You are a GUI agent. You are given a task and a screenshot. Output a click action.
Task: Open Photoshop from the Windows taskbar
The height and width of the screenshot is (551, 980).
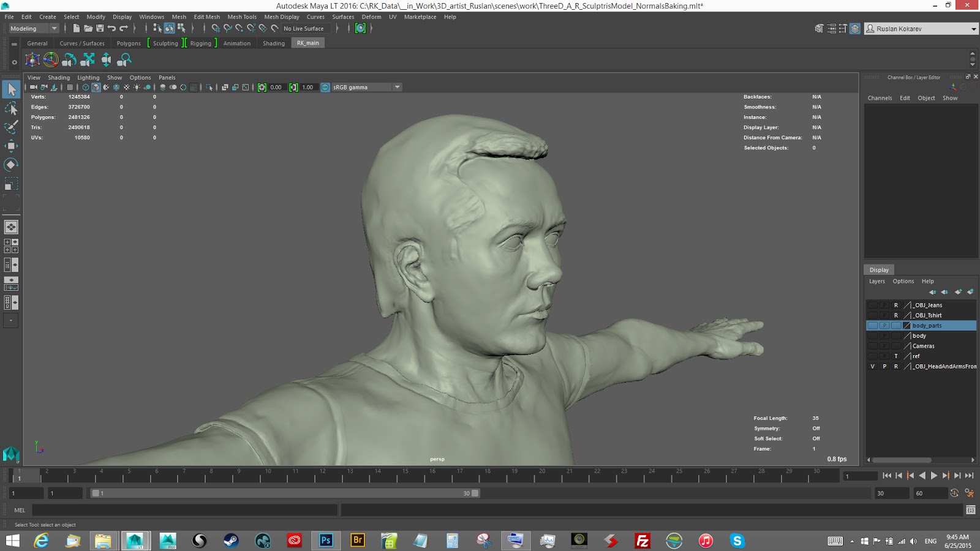326,540
